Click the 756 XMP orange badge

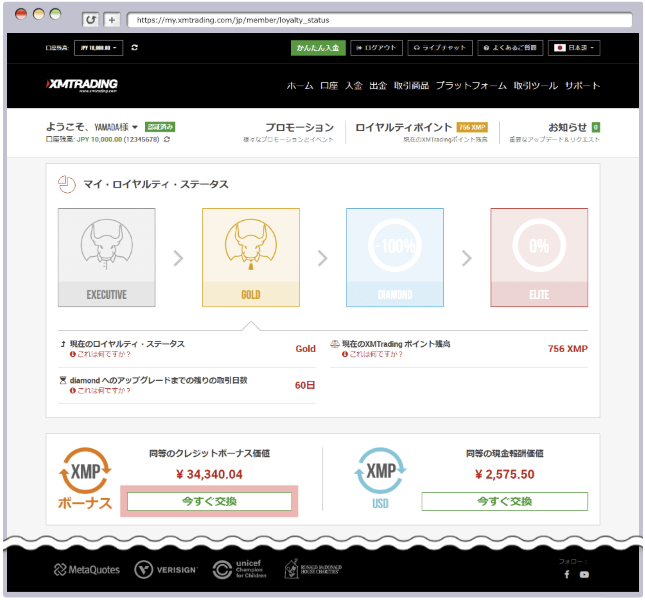coord(472,127)
